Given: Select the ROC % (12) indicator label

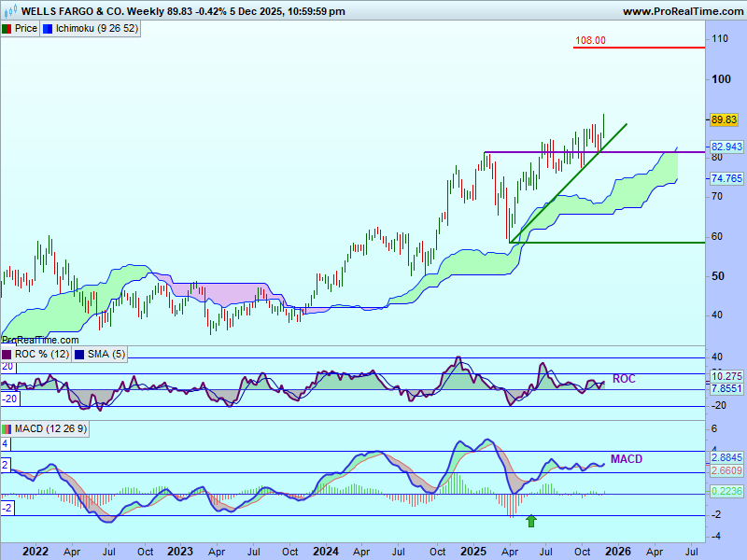Looking at the screenshot, I should point(40,354).
